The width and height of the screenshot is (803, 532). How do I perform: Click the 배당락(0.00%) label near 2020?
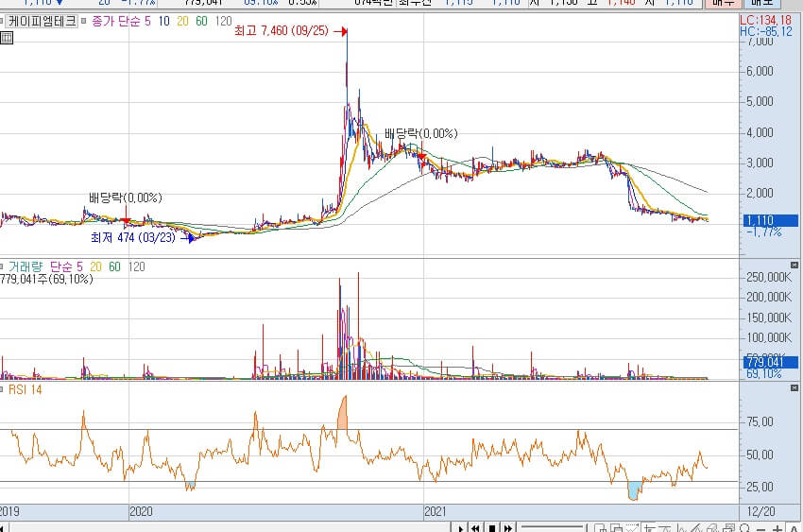click(x=126, y=197)
